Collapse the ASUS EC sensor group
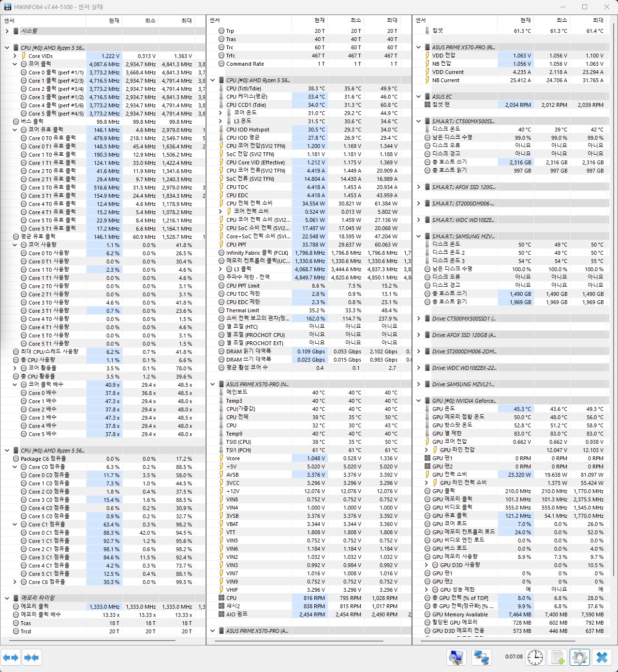Viewport: 618px width, 672px height. (419, 97)
